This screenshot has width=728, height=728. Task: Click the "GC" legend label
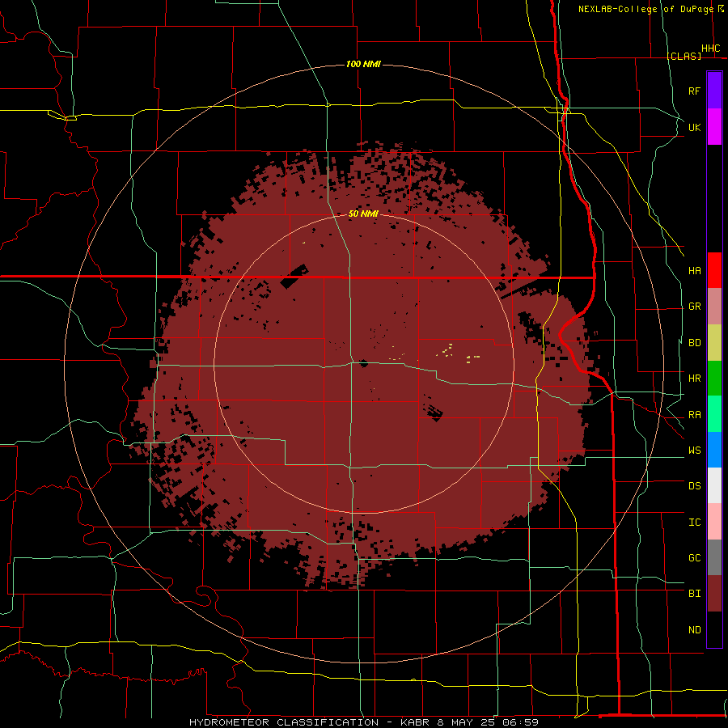(694, 558)
